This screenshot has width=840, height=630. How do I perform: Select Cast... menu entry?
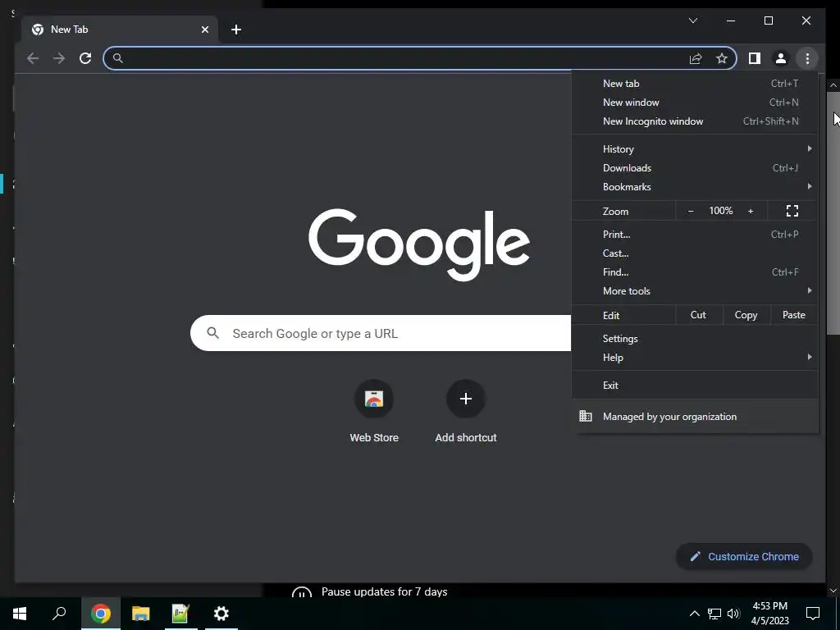(x=695, y=253)
